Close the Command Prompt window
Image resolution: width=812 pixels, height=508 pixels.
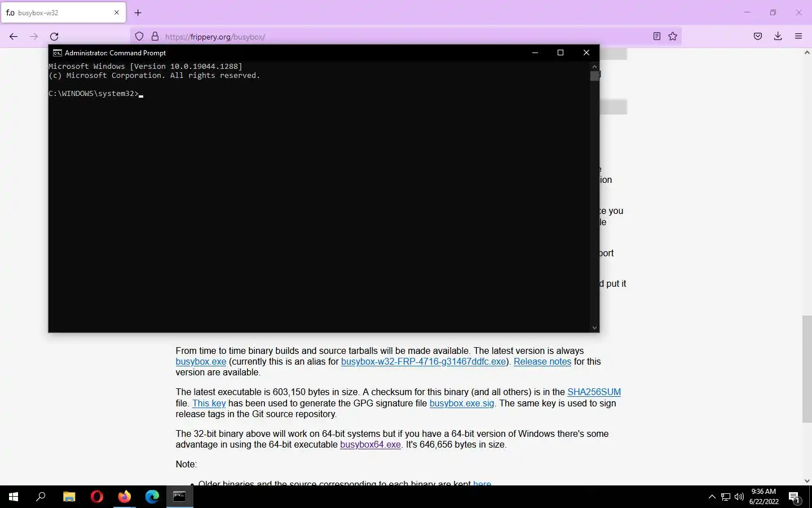coord(586,52)
